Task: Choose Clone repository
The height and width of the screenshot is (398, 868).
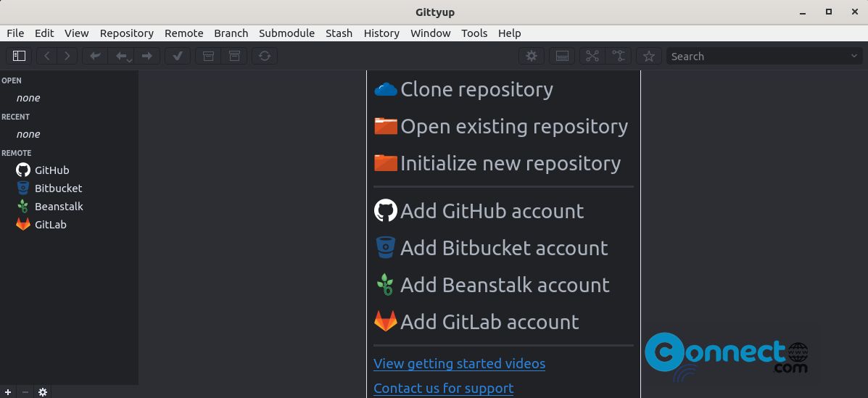Action: tap(463, 89)
